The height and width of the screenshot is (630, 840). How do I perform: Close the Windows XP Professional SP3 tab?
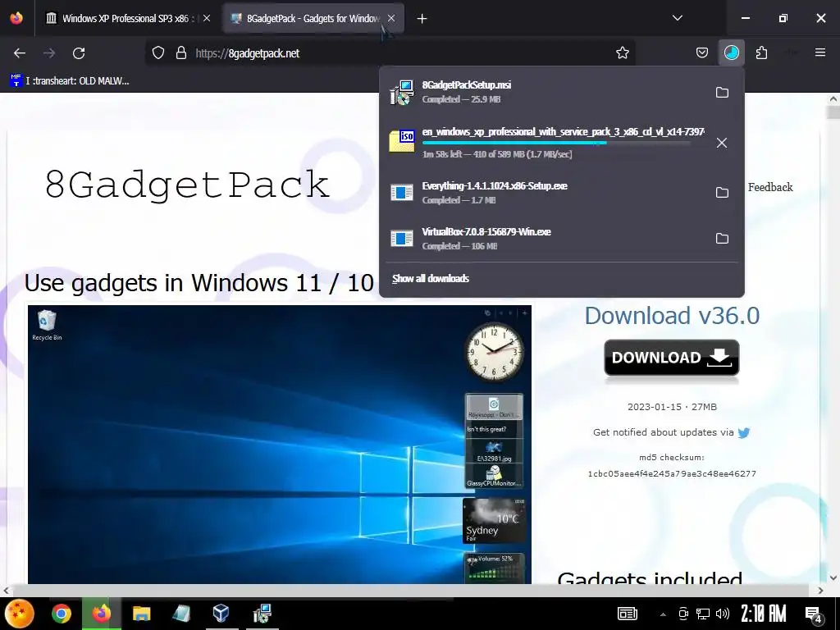[x=207, y=18]
